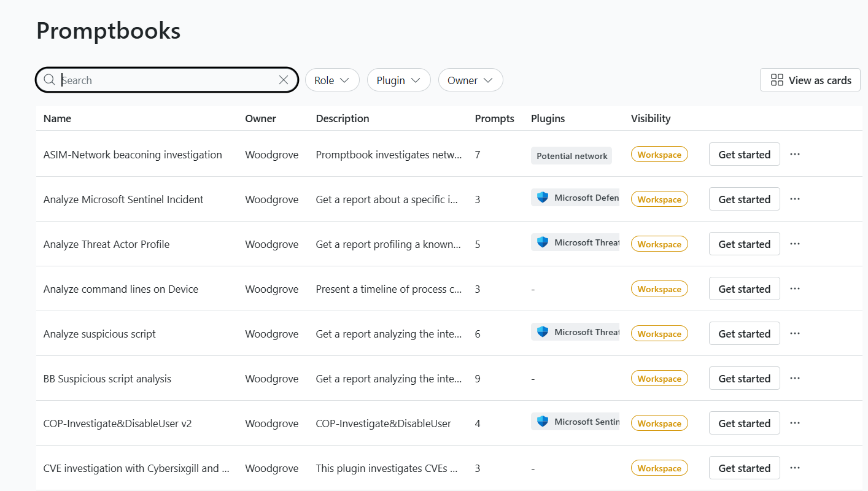Focus the Search input field
This screenshot has height=491, width=868.
pos(166,80)
